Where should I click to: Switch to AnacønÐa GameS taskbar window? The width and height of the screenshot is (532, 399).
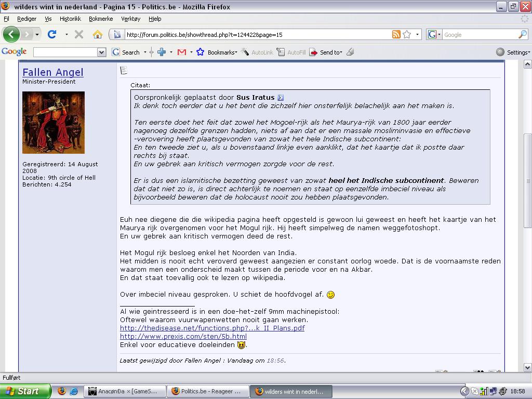[125, 391]
